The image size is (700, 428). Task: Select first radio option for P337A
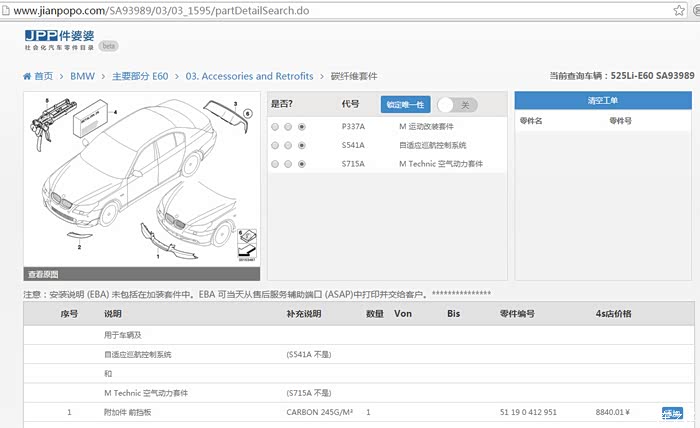275,127
